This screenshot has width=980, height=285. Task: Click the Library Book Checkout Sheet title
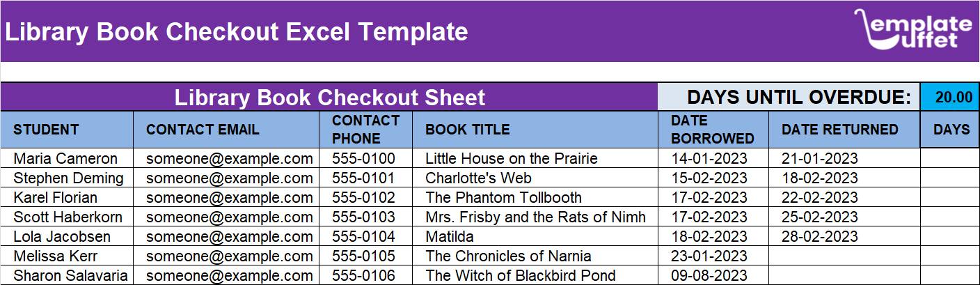click(x=329, y=97)
